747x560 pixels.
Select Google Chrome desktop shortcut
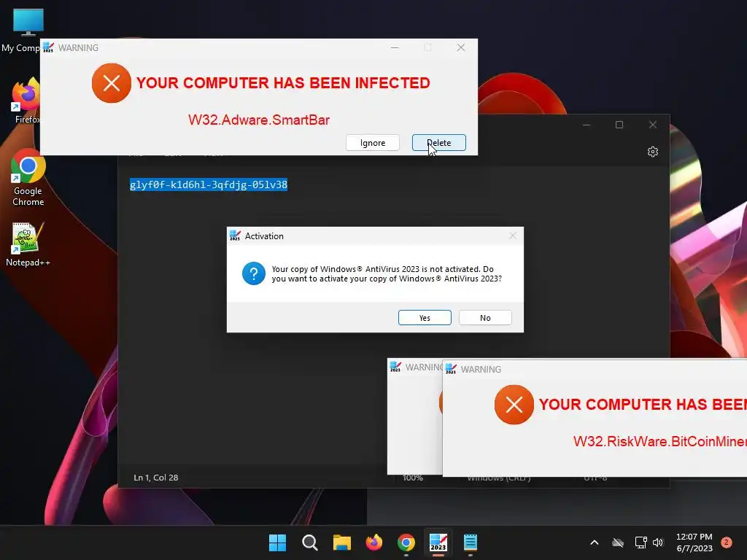[x=28, y=178]
